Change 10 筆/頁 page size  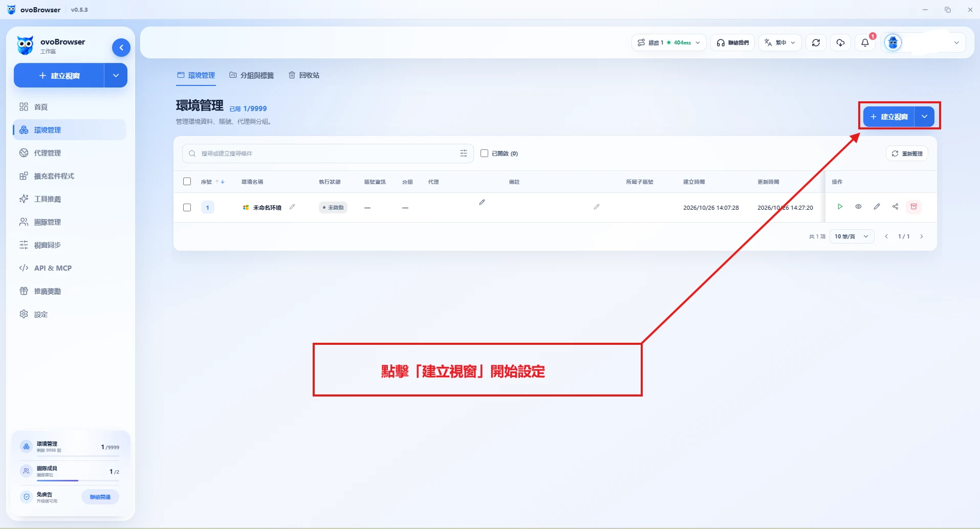click(x=852, y=236)
